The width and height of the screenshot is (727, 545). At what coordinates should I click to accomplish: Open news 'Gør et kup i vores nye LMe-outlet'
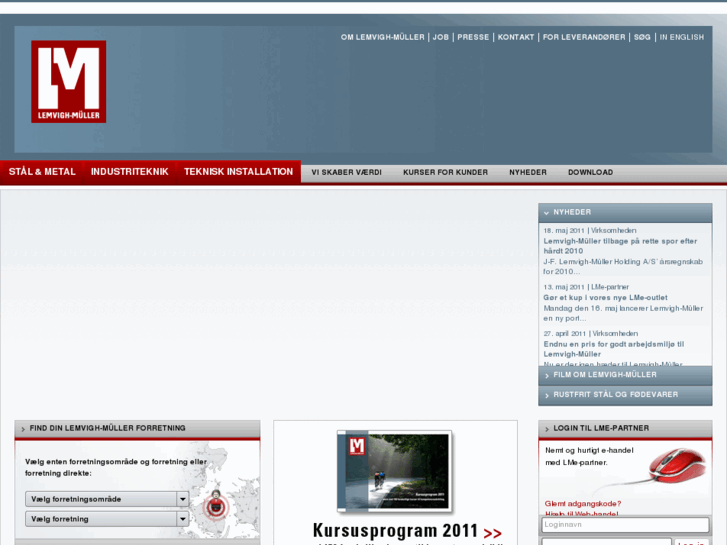pyautogui.click(x=605, y=298)
